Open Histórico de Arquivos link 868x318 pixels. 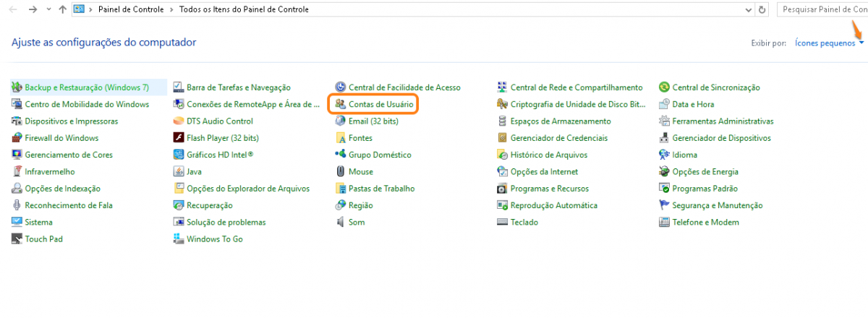[x=549, y=155]
